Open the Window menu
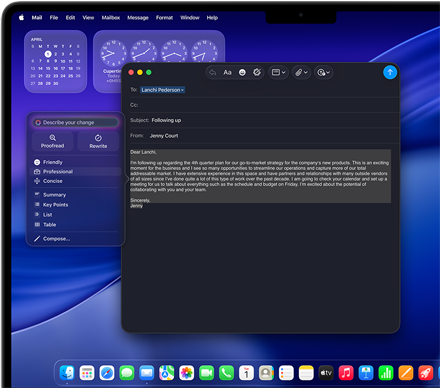Screen dimensions: 440x388 [x=190, y=18]
